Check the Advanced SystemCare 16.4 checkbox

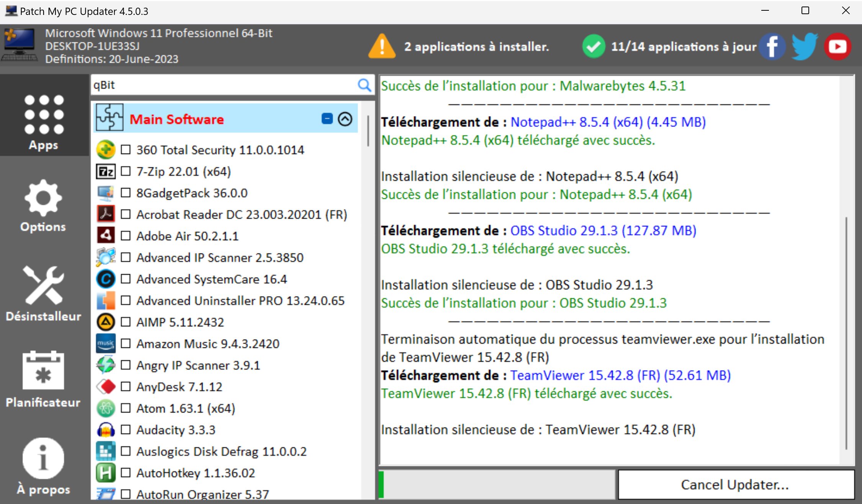click(x=126, y=279)
